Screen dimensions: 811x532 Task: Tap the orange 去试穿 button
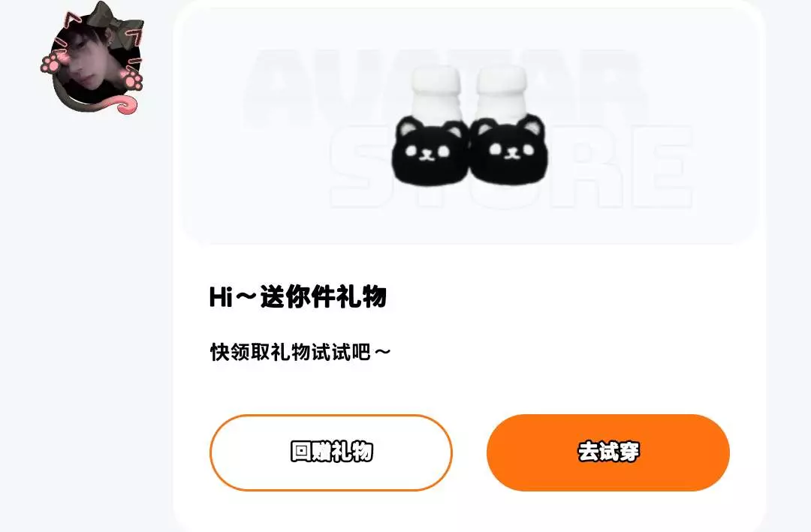pyautogui.click(x=608, y=452)
